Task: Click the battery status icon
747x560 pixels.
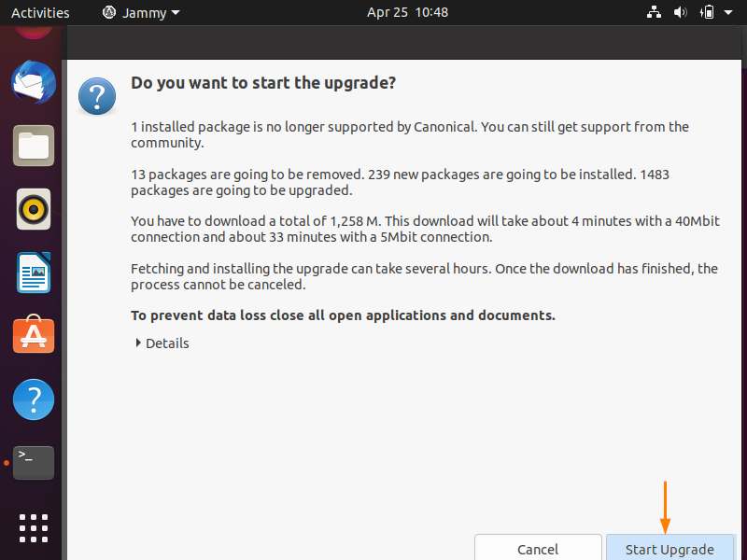Action: [707, 12]
